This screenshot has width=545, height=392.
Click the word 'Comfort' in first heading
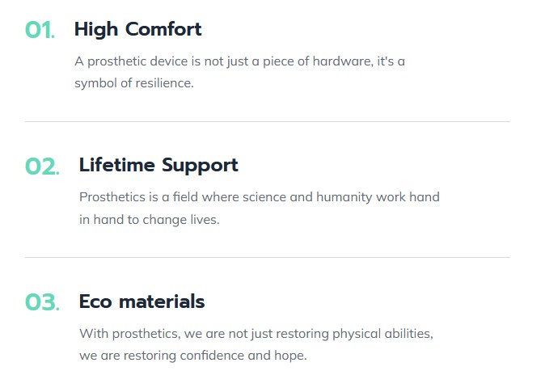point(163,29)
